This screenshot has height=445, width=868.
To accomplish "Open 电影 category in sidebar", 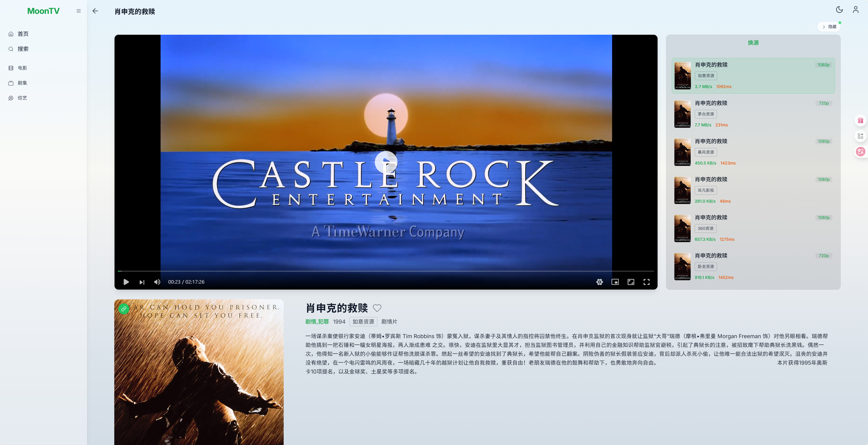I will [43, 68].
